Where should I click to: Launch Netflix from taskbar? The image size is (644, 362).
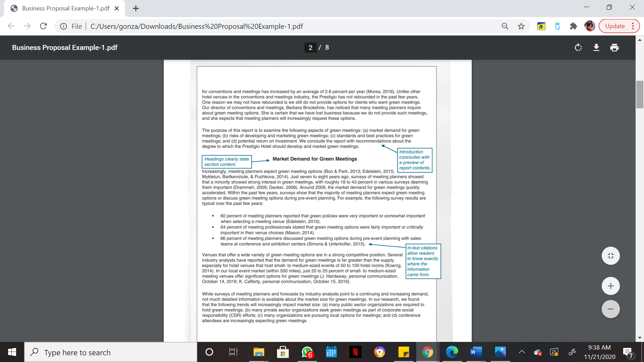click(x=355, y=352)
